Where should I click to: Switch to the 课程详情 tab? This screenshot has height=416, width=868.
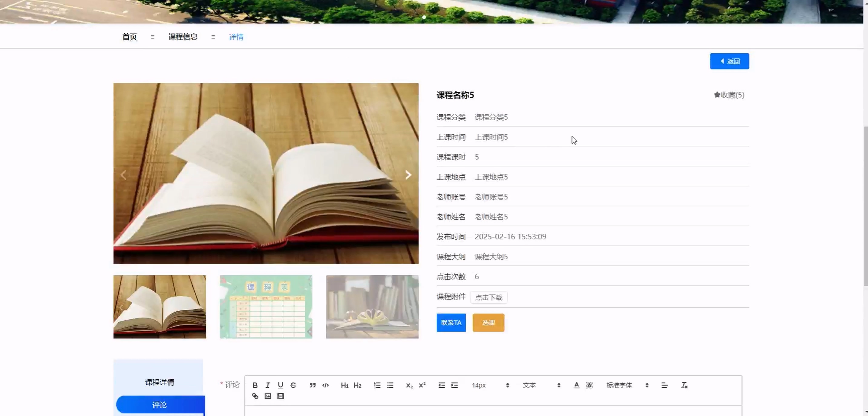point(159,382)
